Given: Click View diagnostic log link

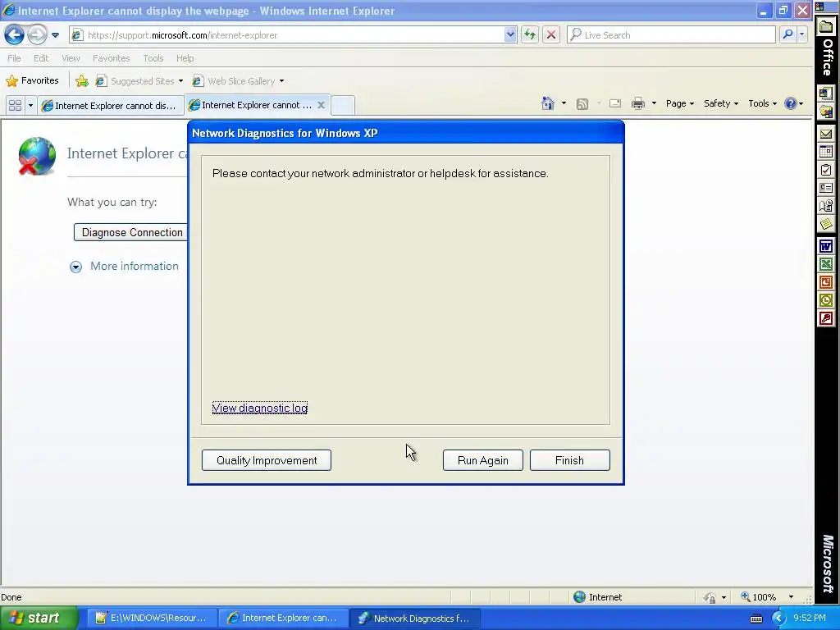Looking at the screenshot, I should [x=260, y=409].
